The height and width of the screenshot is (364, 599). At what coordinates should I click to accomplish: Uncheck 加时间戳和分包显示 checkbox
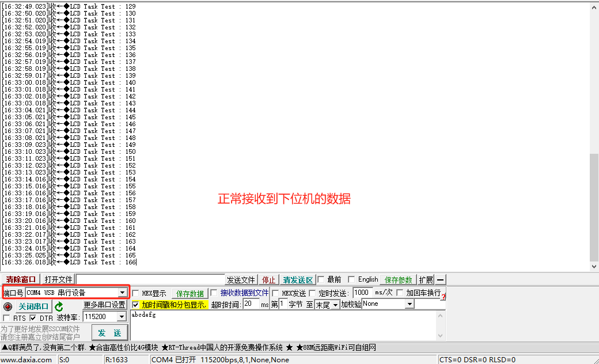click(135, 305)
